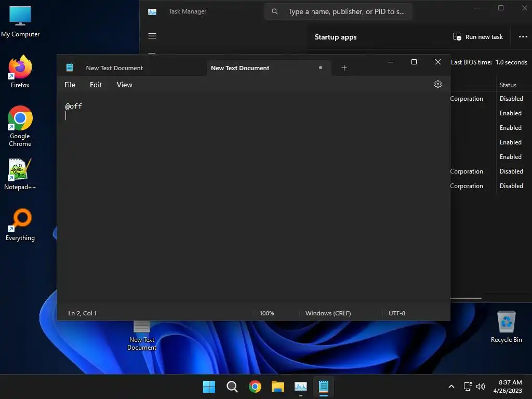Open Notepad File menu
532x399 pixels.
[70, 85]
